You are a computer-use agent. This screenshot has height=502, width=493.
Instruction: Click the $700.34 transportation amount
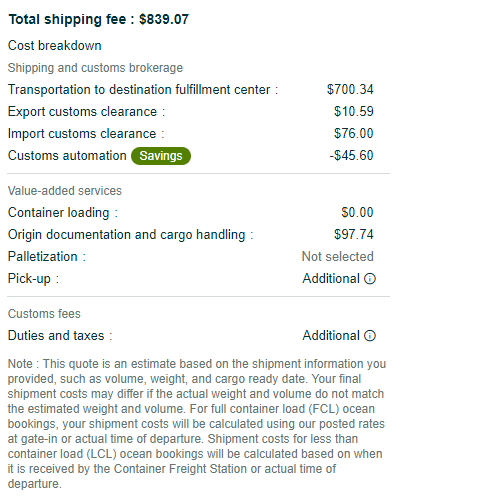(350, 89)
